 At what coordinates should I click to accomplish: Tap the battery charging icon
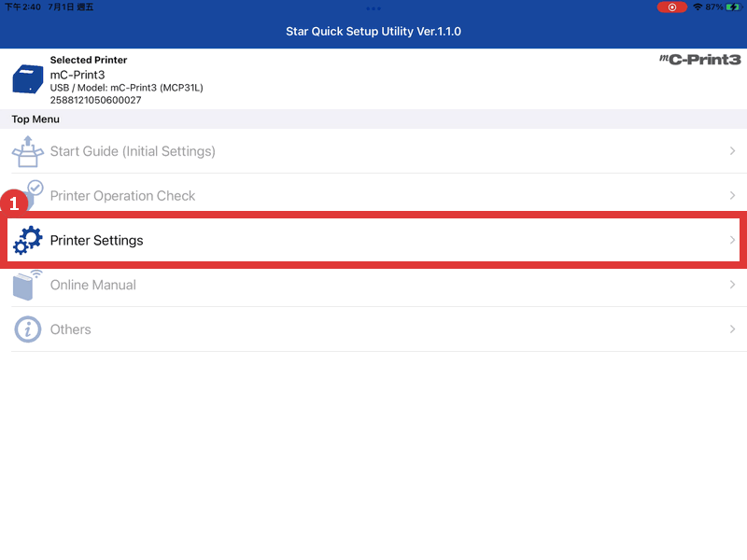pyautogui.click(x=733, y=7)
